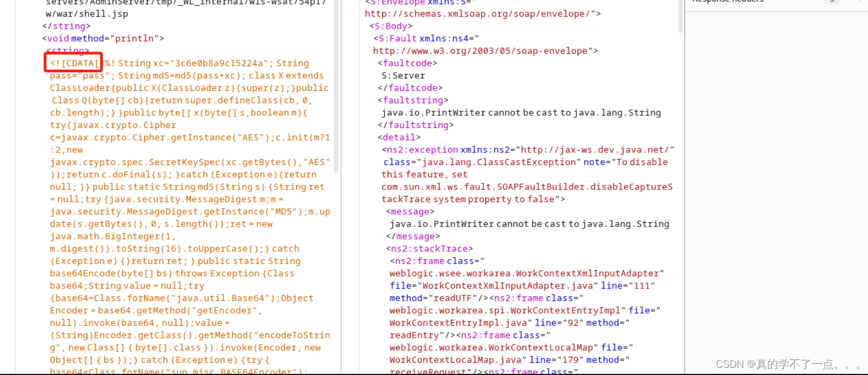Image resolution: width=868 pixels, height=375 pixels.
Task: Select http://schemas.xmlsoap.org/soap/envelope/ URL in response
Action: pyautogui.click(x=480, y=14)
